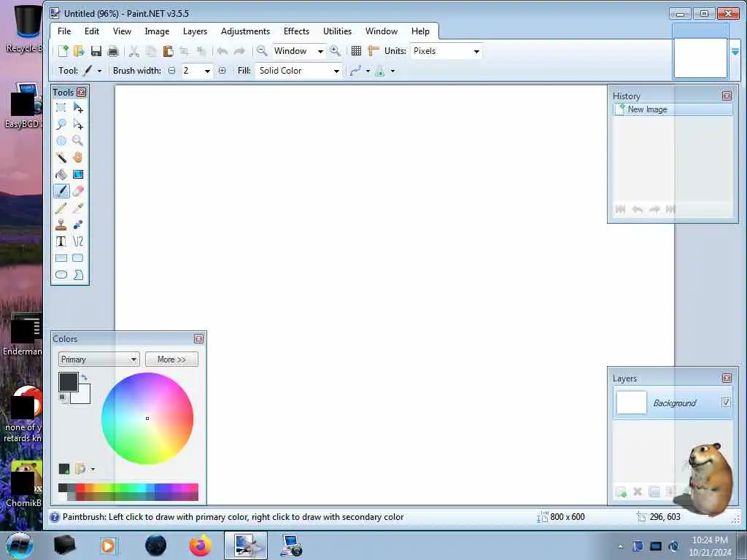Viewport: 747px width, 560px height.
Task: Select the Pan hand tool
Action: [78, 157]
